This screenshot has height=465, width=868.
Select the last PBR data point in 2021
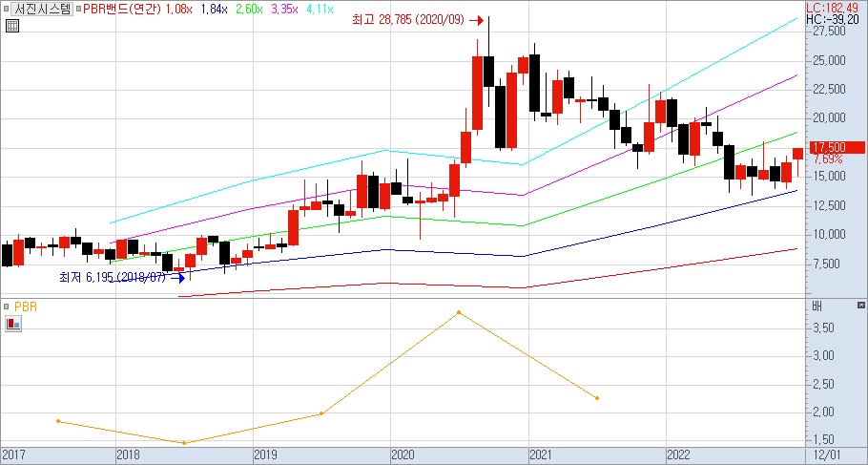(597, 398)
